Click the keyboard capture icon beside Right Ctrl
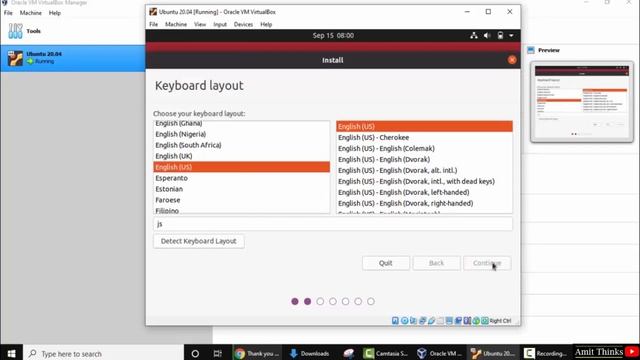Image resolution: width=640 pixels, height=360 pixels. click(x=485, y=321)
